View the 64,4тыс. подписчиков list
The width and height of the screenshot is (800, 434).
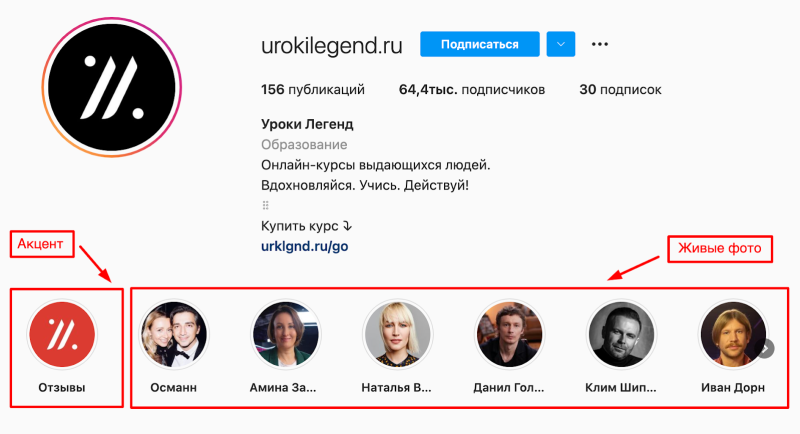[x=472, y=90]
